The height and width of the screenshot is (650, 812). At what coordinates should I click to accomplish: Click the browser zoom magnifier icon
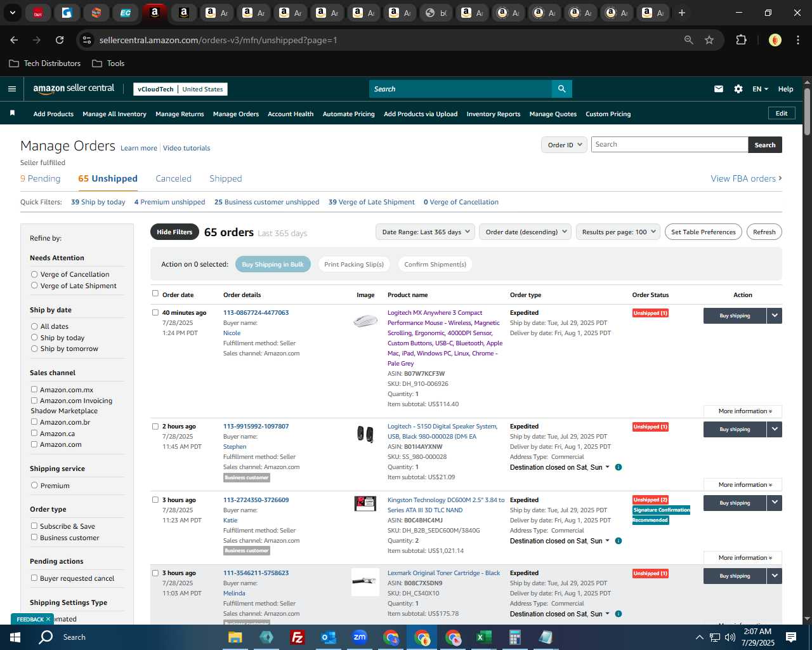[689, 40]
